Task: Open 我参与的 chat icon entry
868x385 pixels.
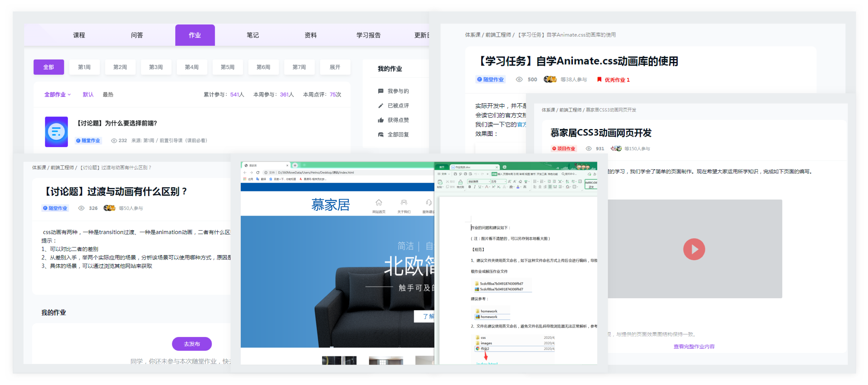Action: (x=381, y=91)
